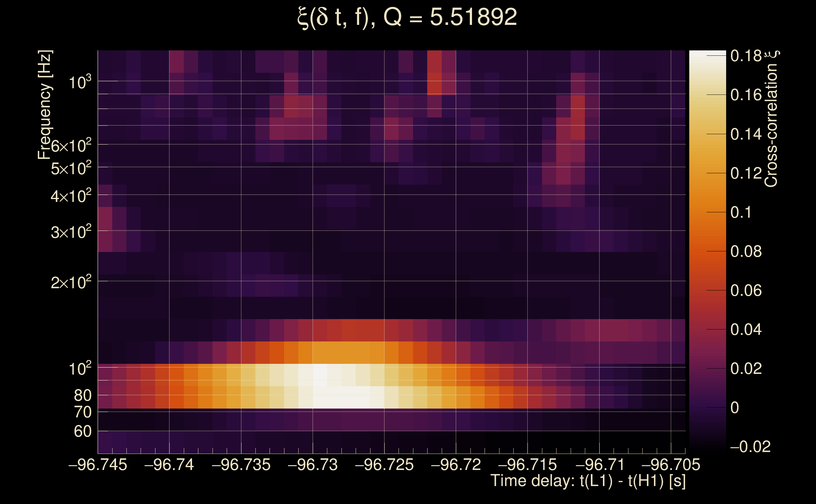
Task: Click the −96.745 x-axis tick label
Action: tap(98, 465)
